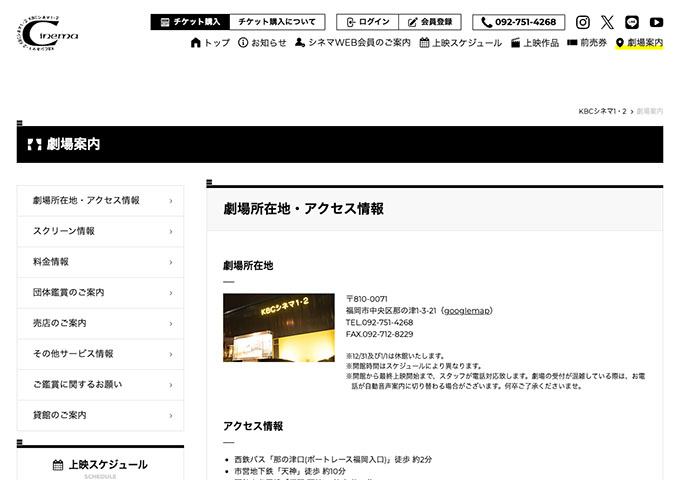The width and height of the screenshot is (680, 480).
Task: Click the TEL.092-751-4268 text
Action: (x=379, y=323)
